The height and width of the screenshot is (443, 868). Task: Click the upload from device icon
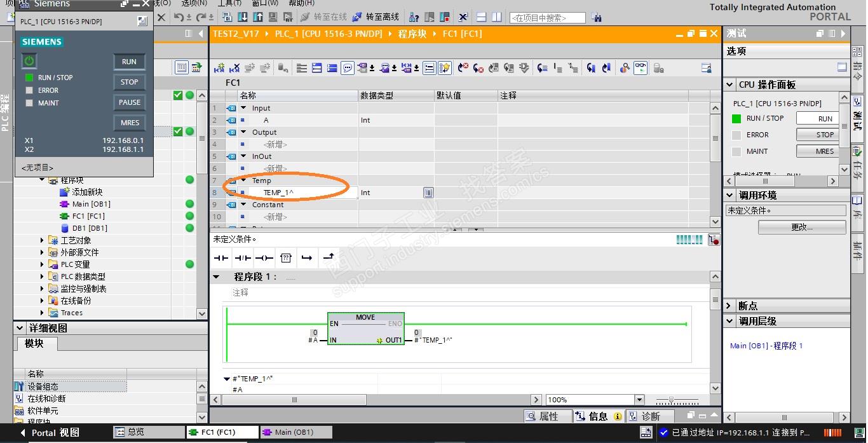point(258,17)
